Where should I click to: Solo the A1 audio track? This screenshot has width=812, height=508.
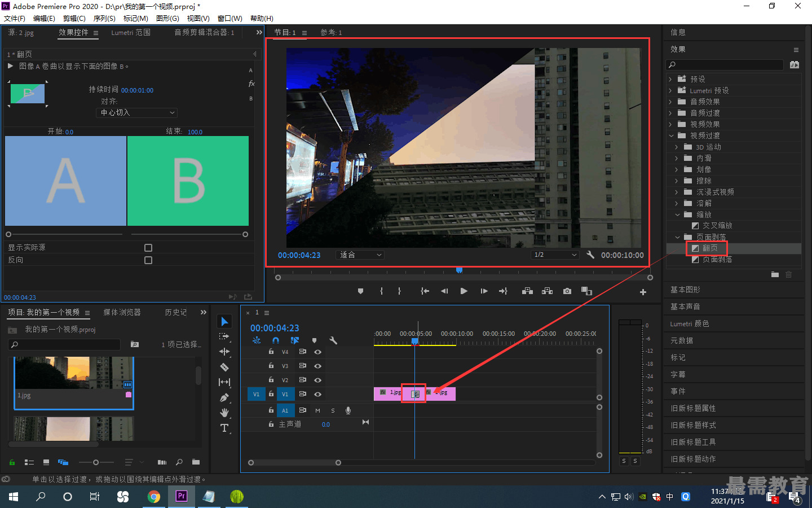pos(333,410)
